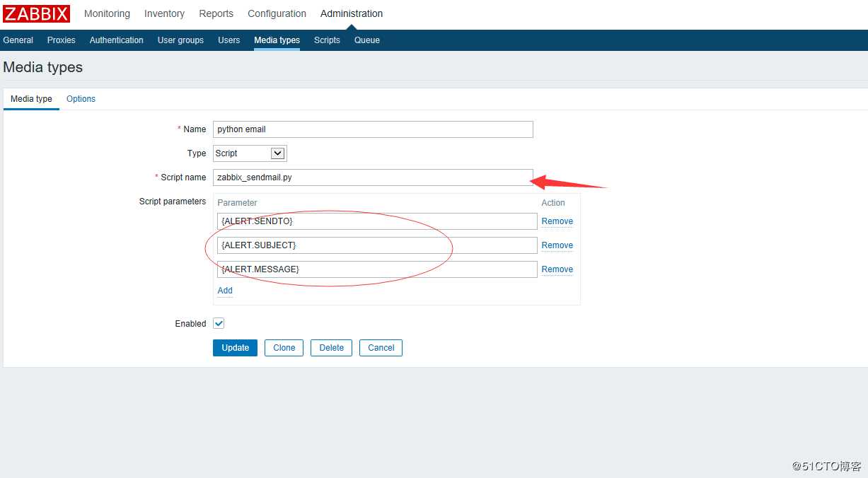The height and width of the screenshot is (478, 868).
Task: Go to Users submenu
Action: (229, 40)
